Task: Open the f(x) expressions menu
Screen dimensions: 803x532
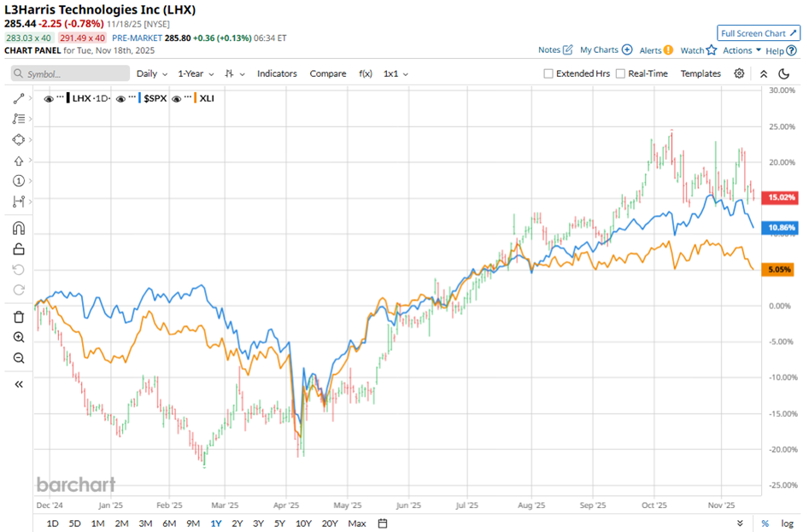Action: coord(366,73)
